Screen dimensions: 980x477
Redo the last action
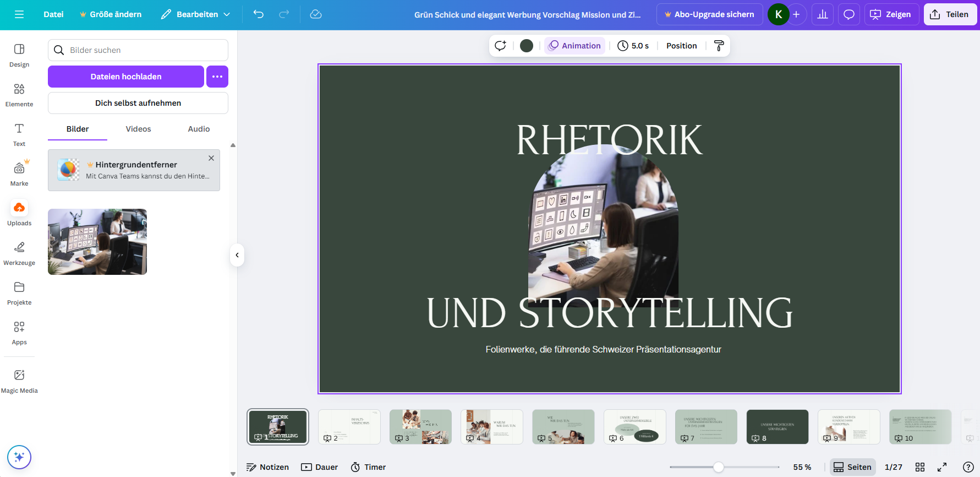(284, 14)
